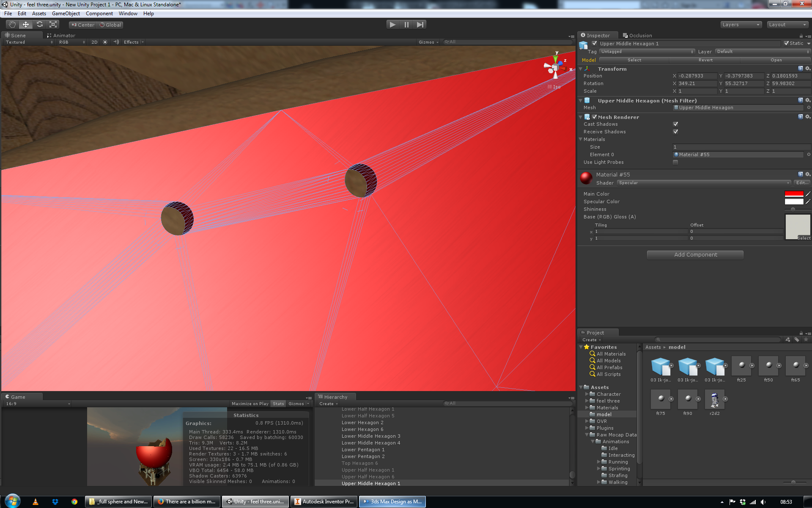
Task: Toggle Center pivot mode
Action: tap(83, 25)
